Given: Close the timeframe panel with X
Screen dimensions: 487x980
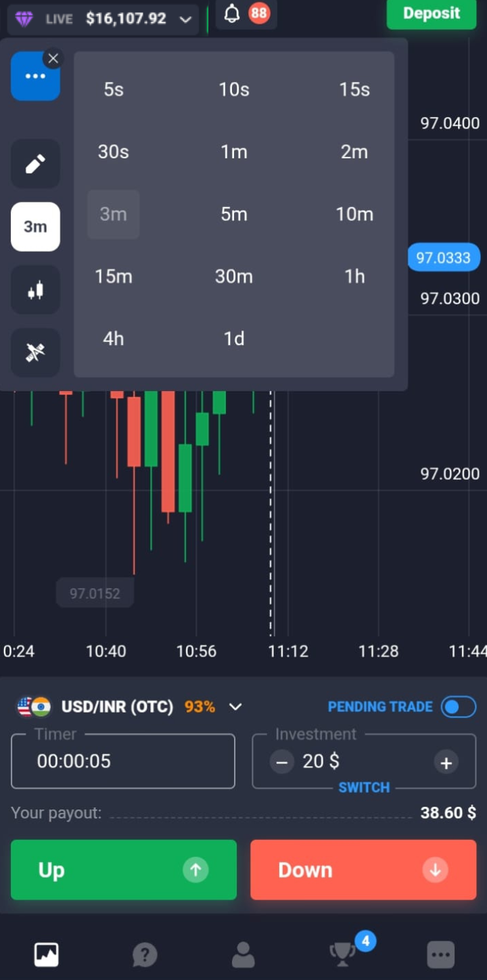Looking at the screenshot, I should (53, 58).
